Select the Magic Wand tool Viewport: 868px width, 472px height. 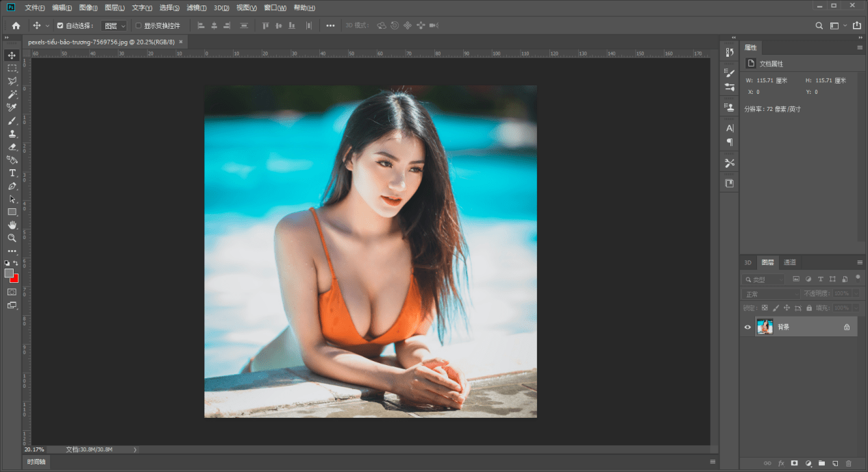pos(12,95)
